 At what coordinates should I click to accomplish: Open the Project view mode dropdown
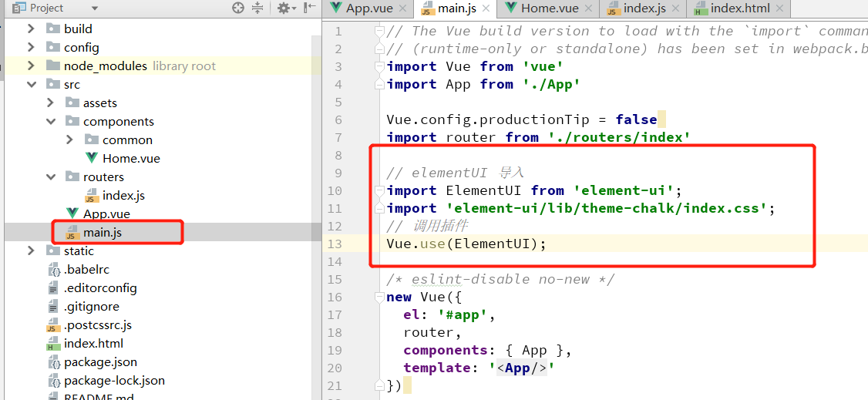[x=94, y=8]
